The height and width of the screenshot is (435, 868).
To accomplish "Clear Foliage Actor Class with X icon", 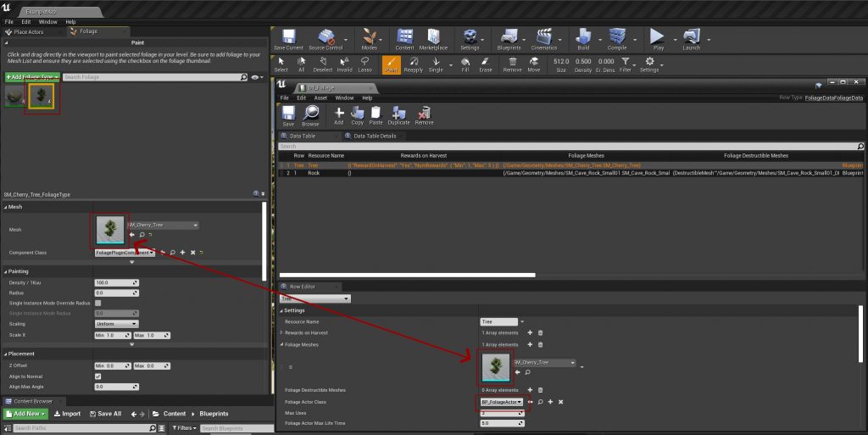I will 561,402.
